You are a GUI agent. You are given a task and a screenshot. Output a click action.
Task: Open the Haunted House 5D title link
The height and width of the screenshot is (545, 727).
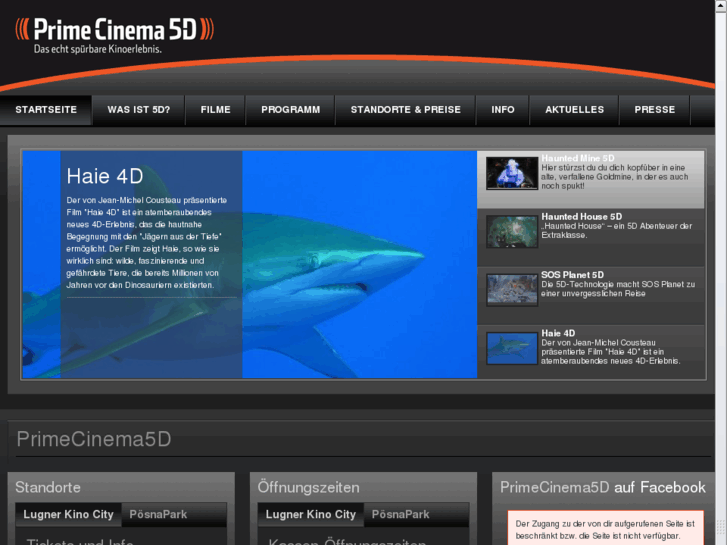coord(581,217)
